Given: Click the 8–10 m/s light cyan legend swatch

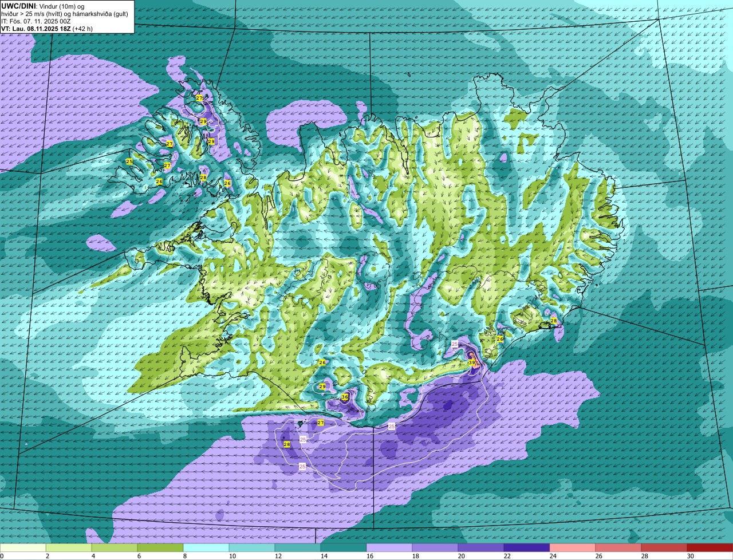Looking at the screenshot, I should pyautogui.click(x=206, y=548).
